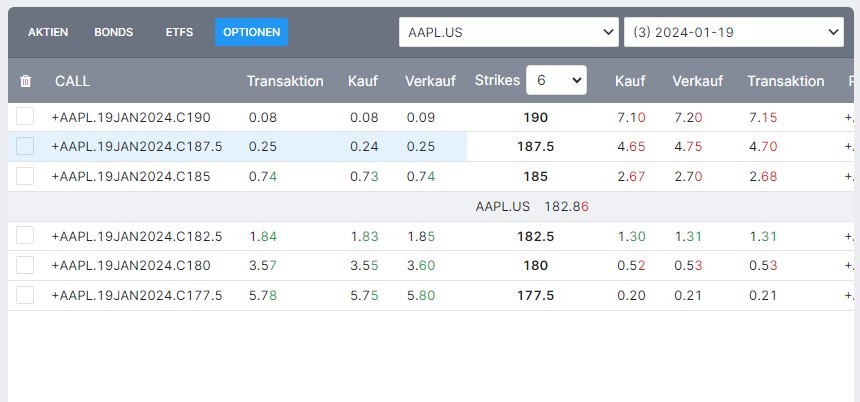Click put Kauf price 0.52 at strike 180
Viewport: 860px width, 402px height.
point(631,266)
